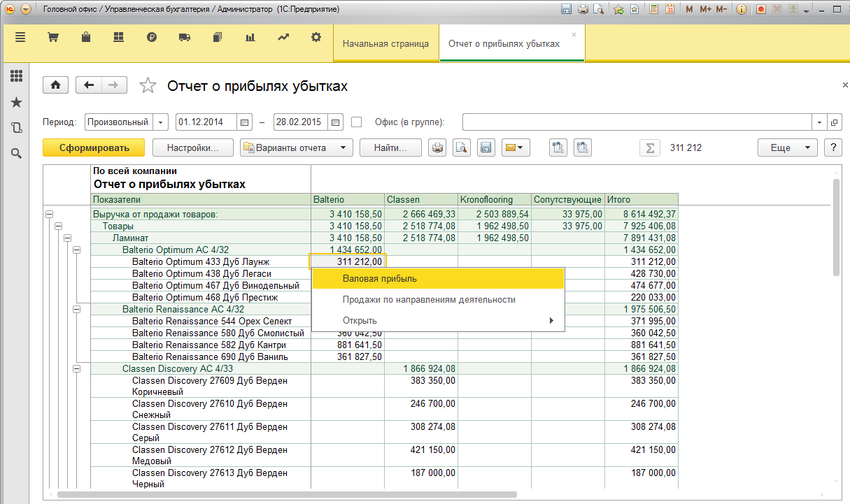Expand the Открыть submenu

[x=438, y=321]
